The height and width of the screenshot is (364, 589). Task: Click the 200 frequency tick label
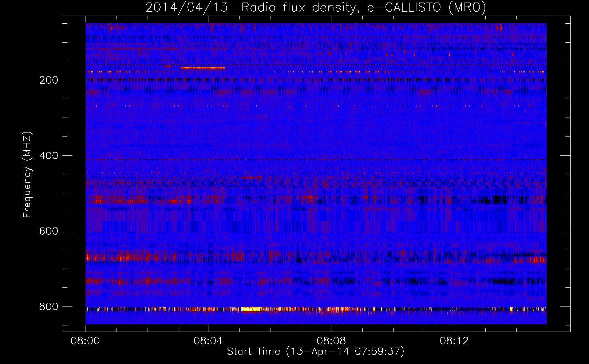click(49, 80)
